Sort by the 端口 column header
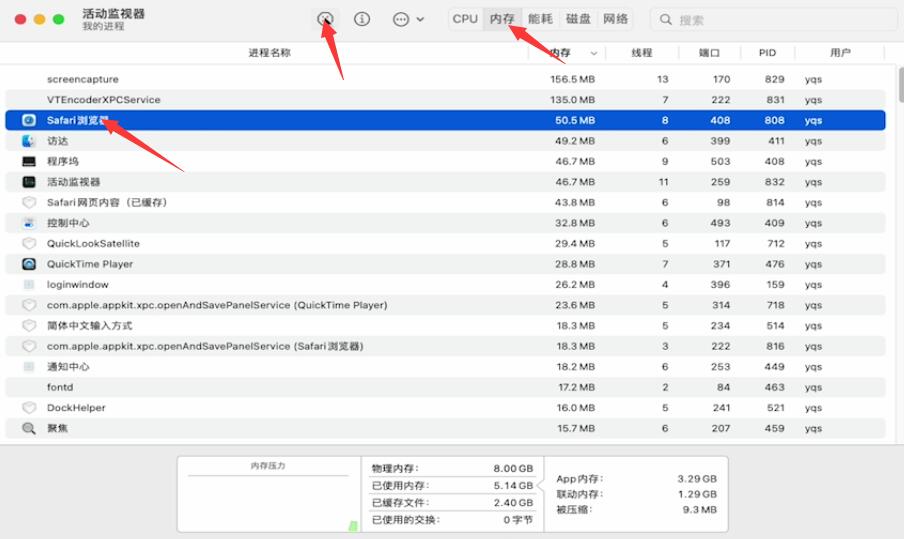Viewport: 904px width, 539px height. tap(709, 52)
